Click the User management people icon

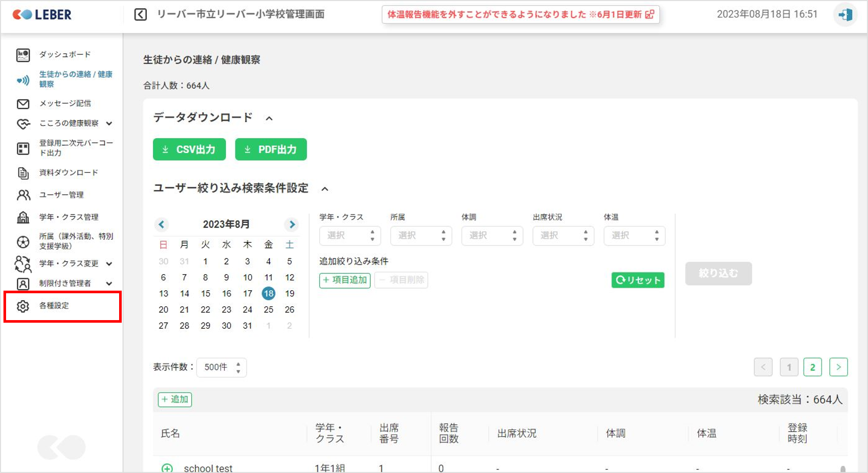coord(23,195)
